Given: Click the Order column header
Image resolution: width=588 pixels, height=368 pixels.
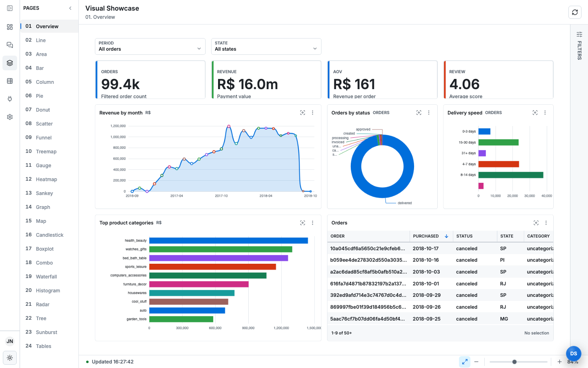Looking at the screenshot, I should pyautogui.click(x=368, y=236).
